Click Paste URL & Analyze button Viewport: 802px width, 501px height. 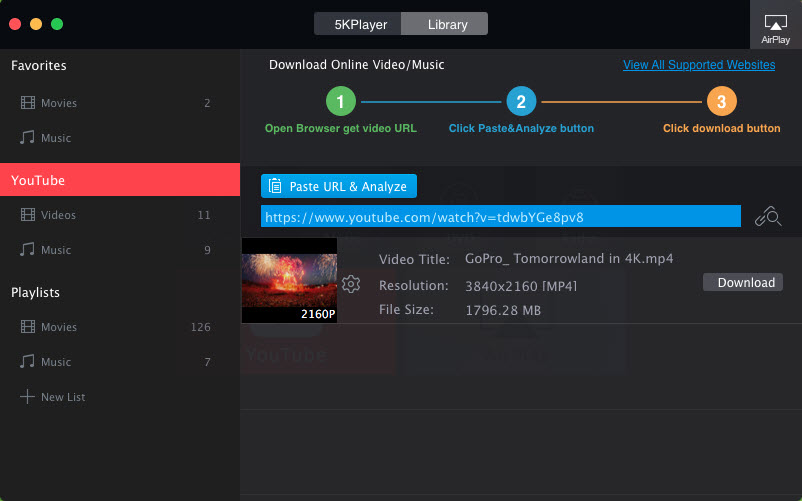pos(339,186)
